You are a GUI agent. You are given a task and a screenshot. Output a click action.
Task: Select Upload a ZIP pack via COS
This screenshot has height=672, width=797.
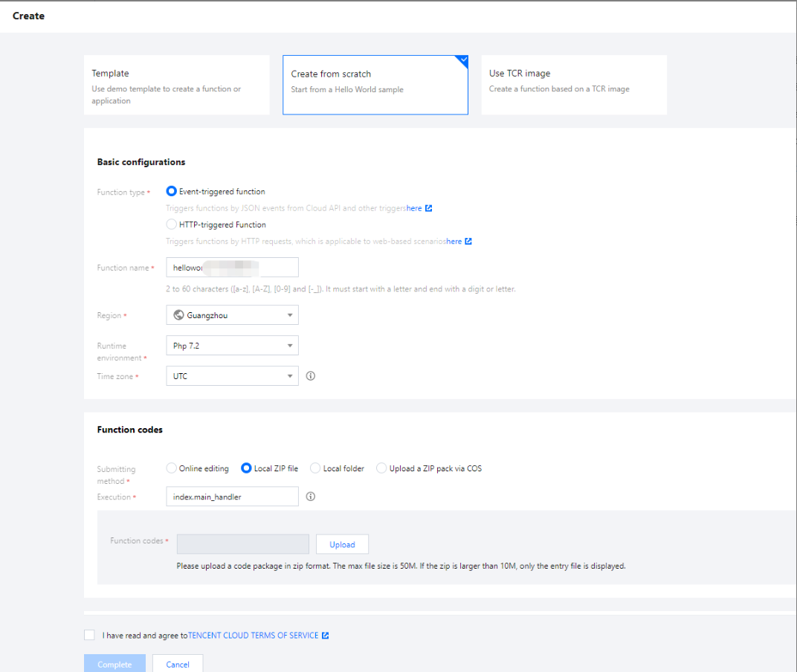click(x=381, y=468)
